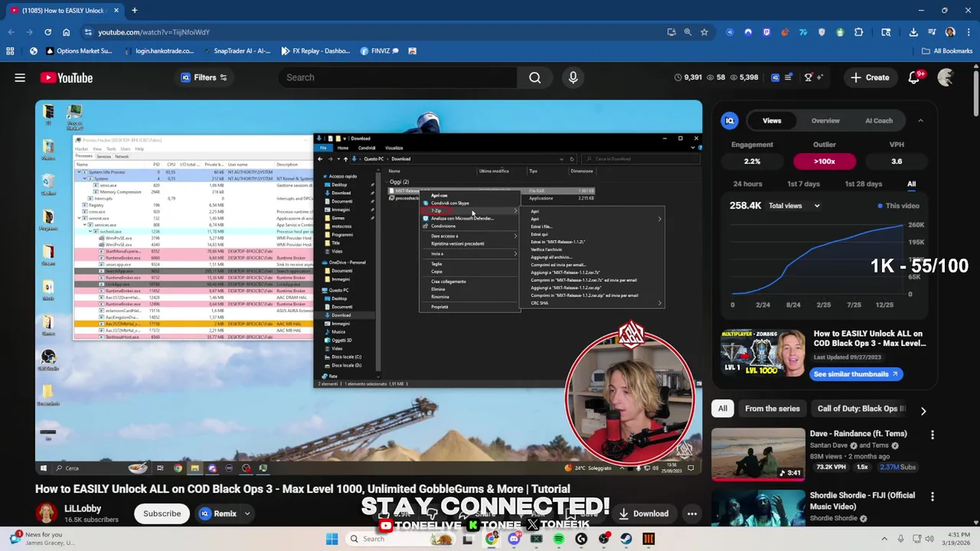
Task: Download the video via Download button
Action: pos(643,514)
